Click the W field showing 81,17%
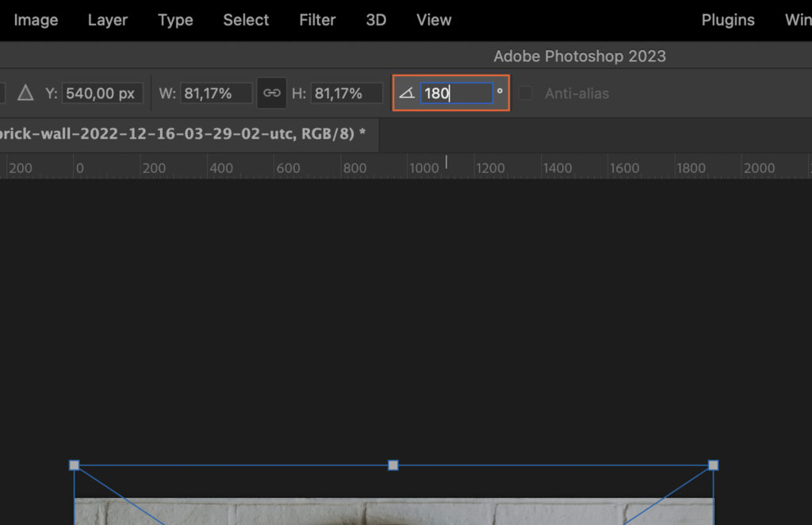Screen dimensions: 812x525 pyautogui.click(x=217, y=93)
